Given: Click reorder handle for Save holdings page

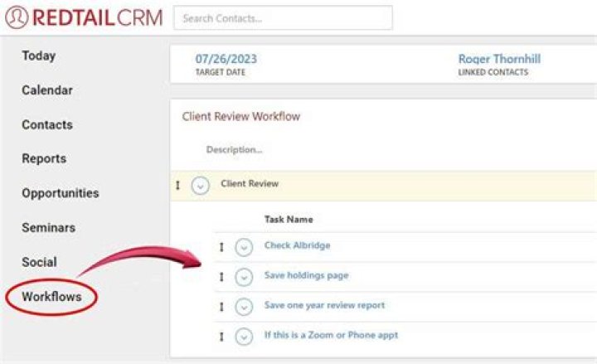Looking at the screenshot, I should coord(221,277).
